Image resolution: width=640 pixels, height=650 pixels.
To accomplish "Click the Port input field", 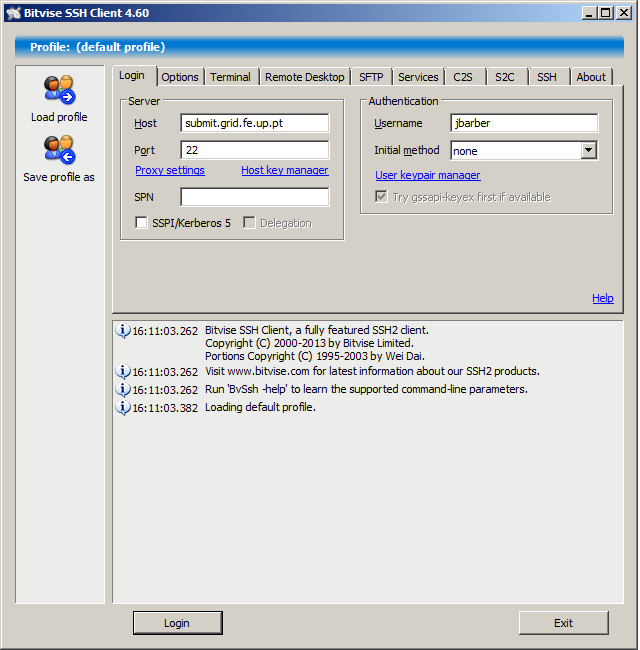I will click(255, 150).
